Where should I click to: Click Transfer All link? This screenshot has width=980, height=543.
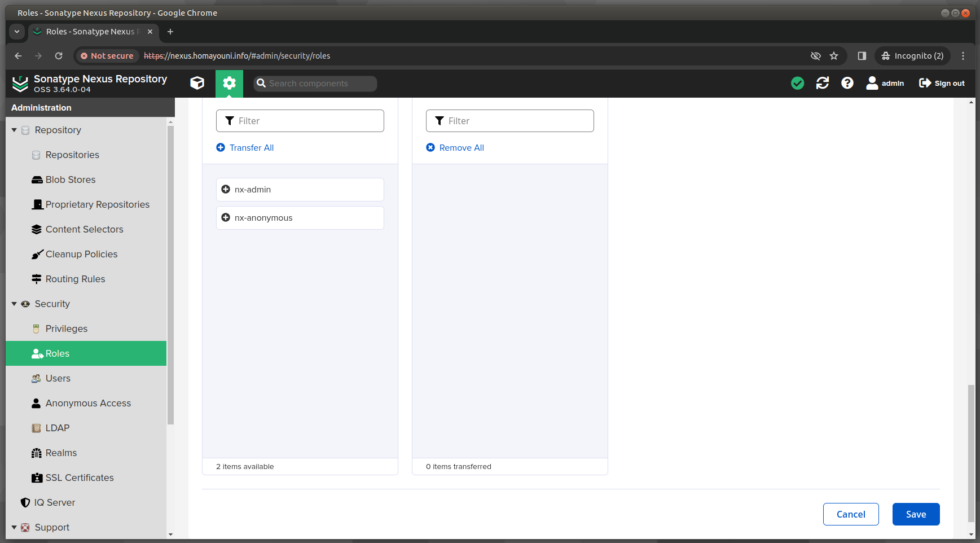tap(245, 148)
